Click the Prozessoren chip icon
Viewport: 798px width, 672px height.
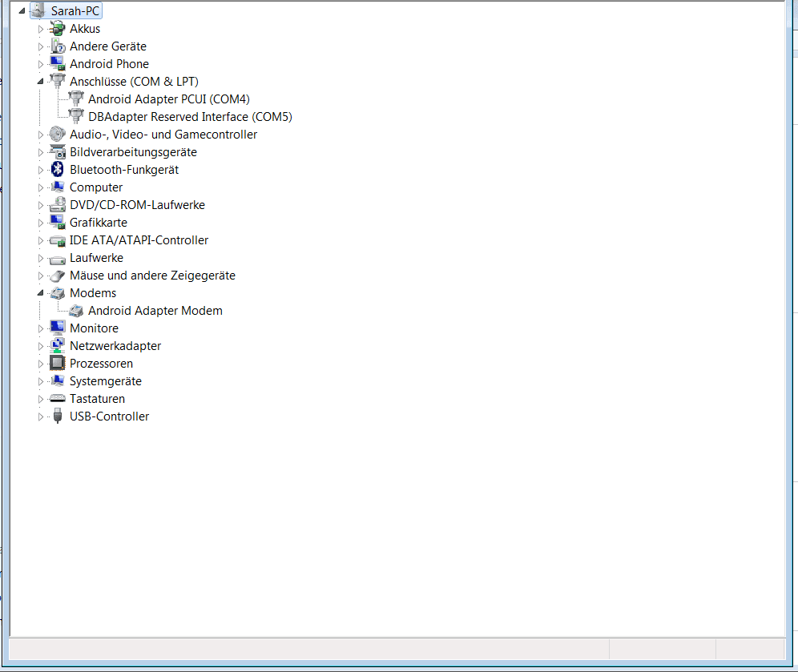click(58, 363)
